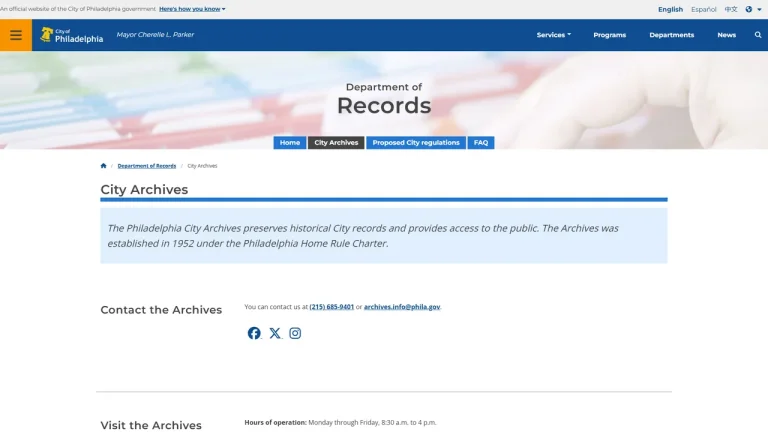Click the City Archives breadcrumb text
The width and height of the screenshot is (768, 432).
coord(202,166)
